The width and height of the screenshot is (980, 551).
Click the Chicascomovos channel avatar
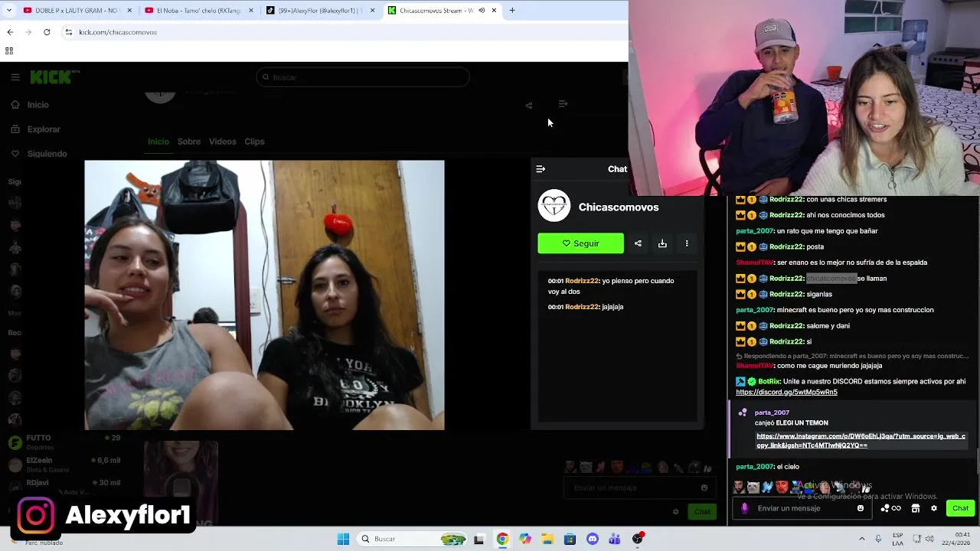(x=554, y=206)
